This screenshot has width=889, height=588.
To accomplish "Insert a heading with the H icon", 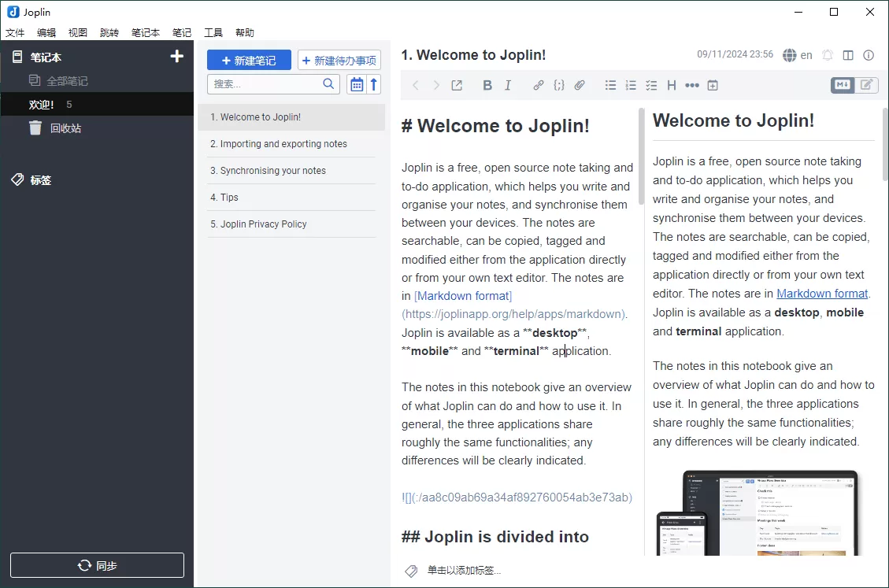I will [x=671, y=84].
